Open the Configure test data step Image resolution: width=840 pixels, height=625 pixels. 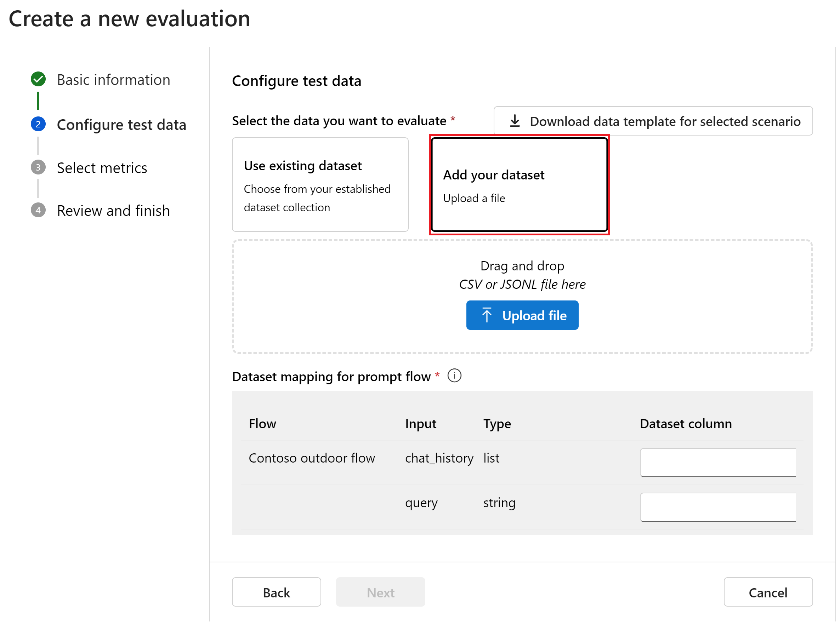(x=121, y=125)
